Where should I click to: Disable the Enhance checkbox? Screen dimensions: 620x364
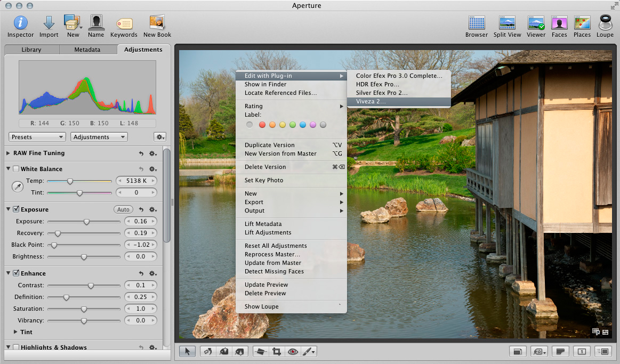click(16, 273)
